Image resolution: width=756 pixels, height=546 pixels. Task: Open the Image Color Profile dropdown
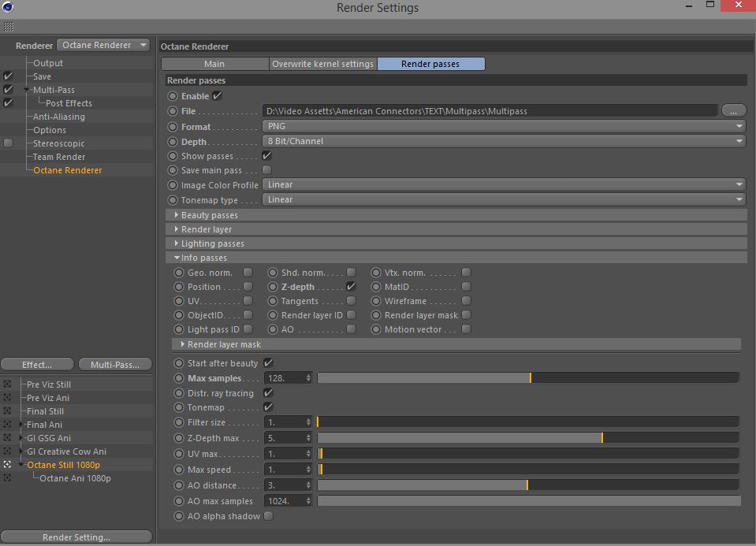[504, 184]
